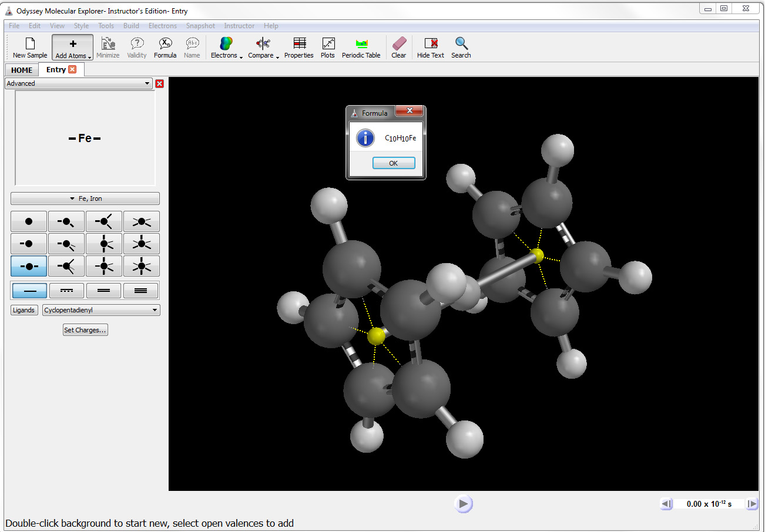Click the upper-right yellow iron atom
765x532 pixels.
pyautogui.click(x=536, y=255)
